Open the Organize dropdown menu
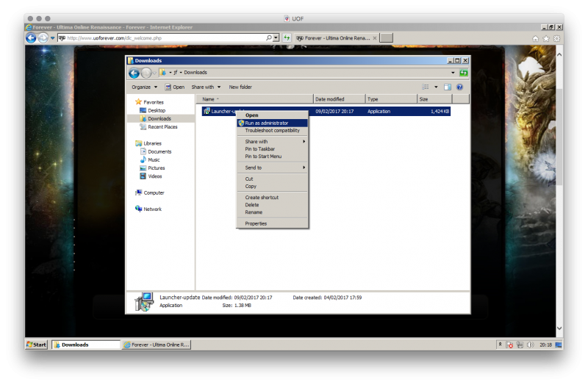The image size is (588, 385). [x=145, y=87]
